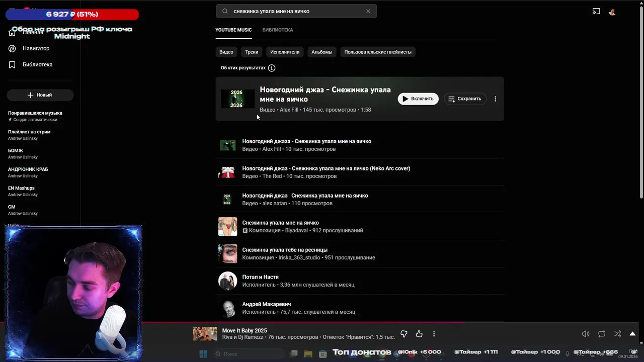
Task: Open the Cast to device icon
Action: click(596, 12)
